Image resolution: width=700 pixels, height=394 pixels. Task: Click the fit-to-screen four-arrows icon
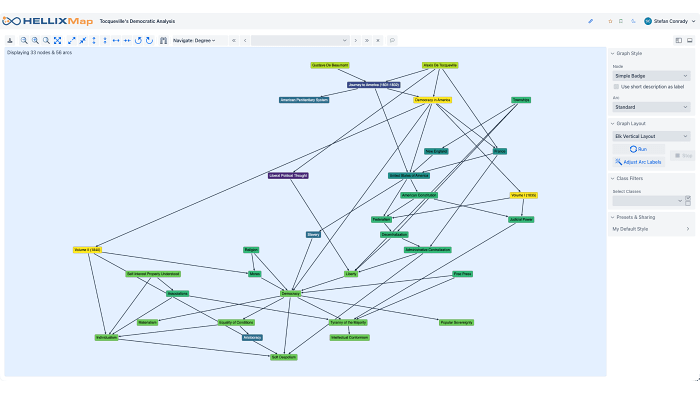[58, 41]
